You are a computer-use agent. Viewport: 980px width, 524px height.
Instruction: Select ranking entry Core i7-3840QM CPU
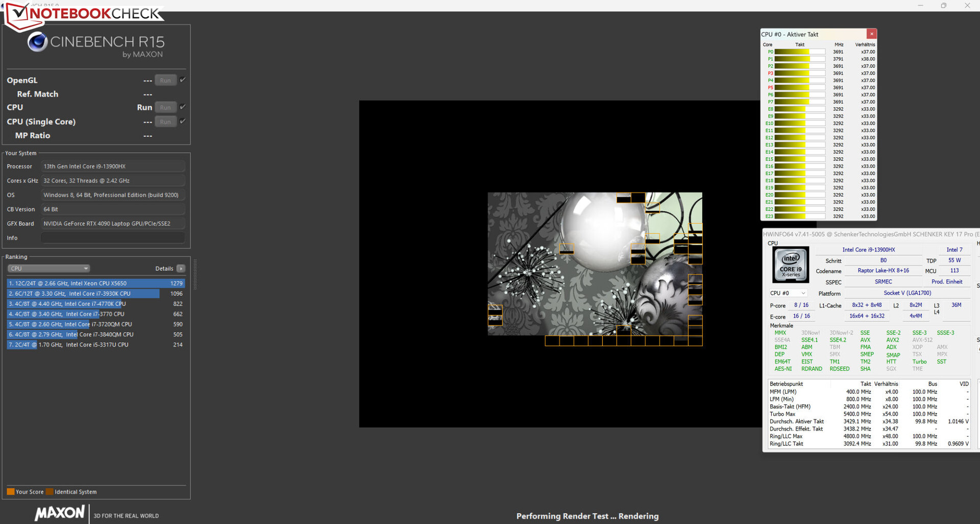click(x=96, y=335)
